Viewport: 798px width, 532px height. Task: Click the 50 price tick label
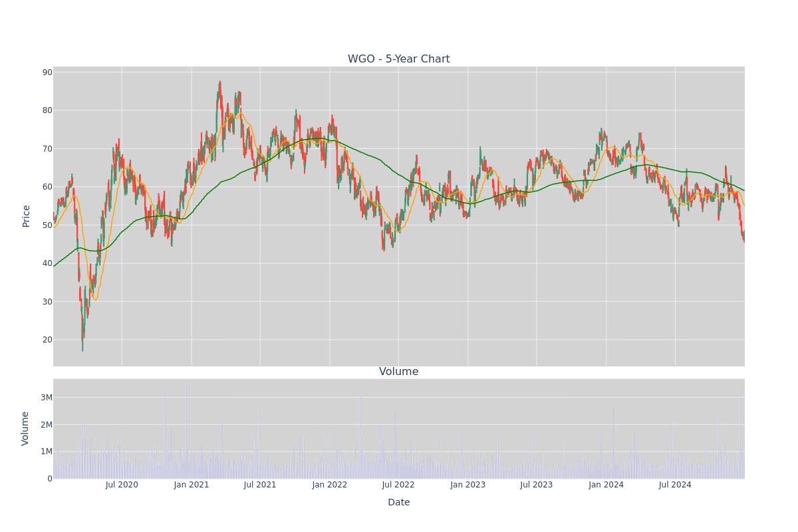coord(47,225)
